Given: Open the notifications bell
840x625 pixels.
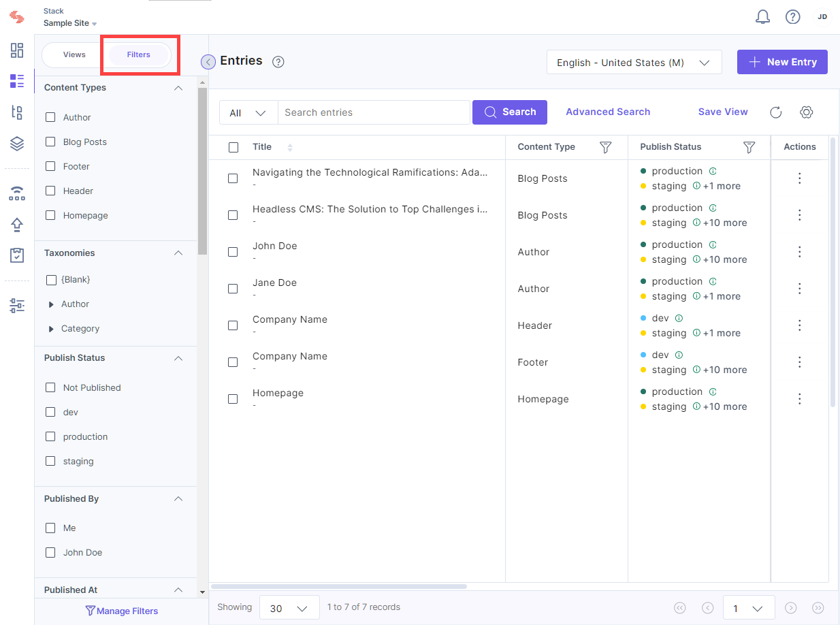Looking at the screenshot, I should (x=763, y=17).
